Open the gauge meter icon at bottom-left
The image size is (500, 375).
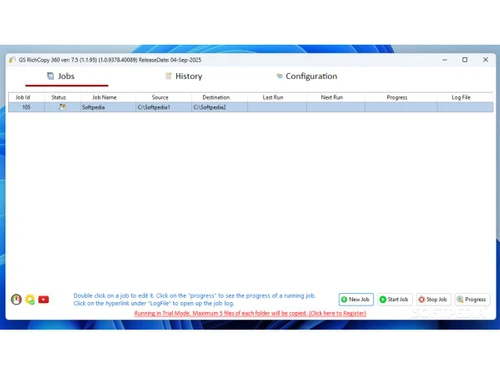coord(16,299)
